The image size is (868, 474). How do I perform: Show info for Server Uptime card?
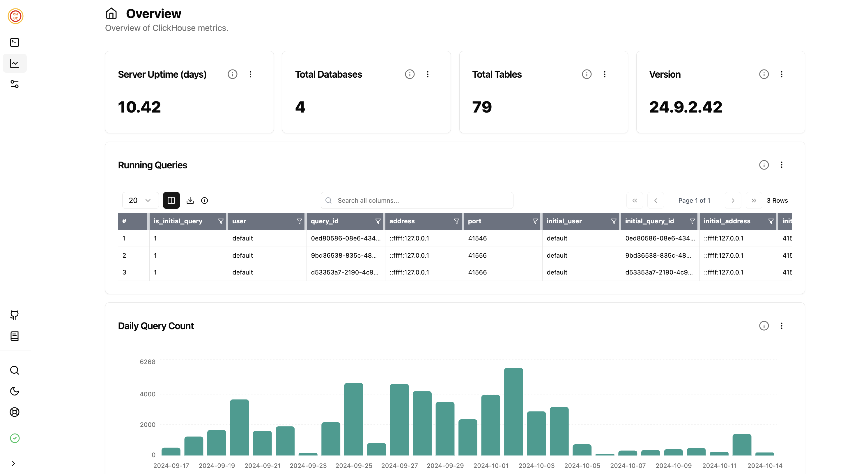tap(233, 74)
